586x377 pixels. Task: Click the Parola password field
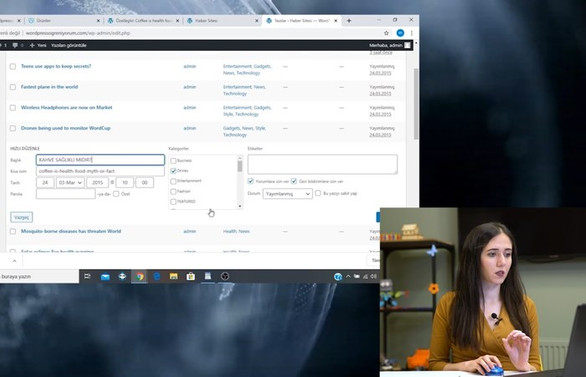[66, 194]
